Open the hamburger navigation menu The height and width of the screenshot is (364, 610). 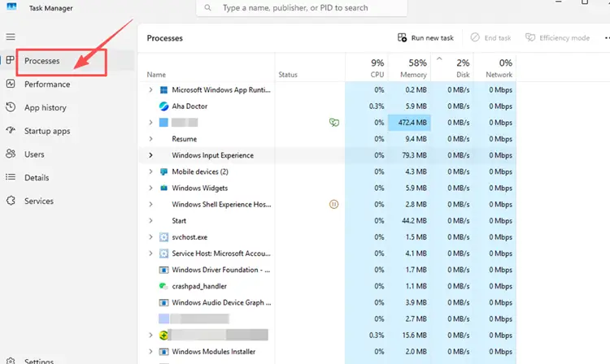coord(11,37)
